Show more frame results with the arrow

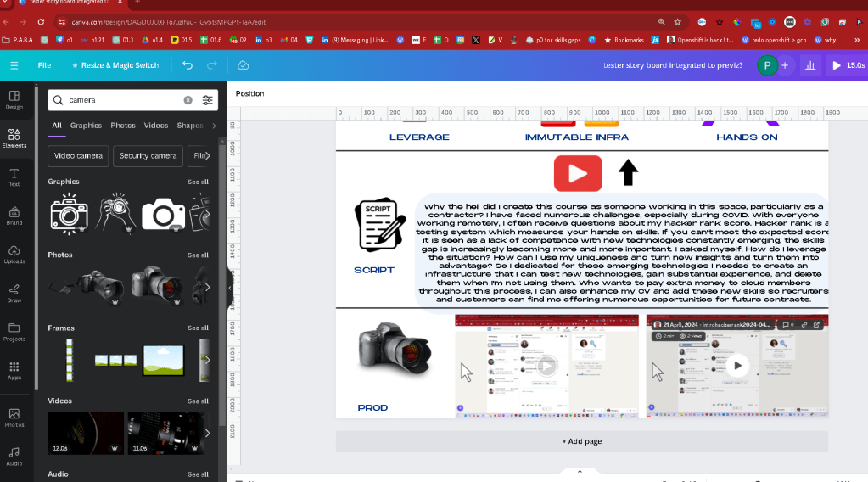(x=208, y=360)
